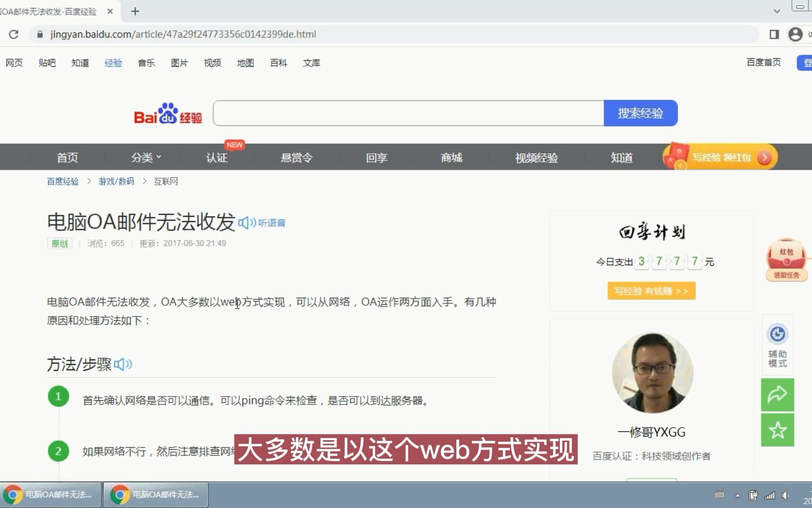The height and width of the screenshot is (508, 812).
Task: Select the address bar URL
Action: pyautogui.click(x=183, y=34)
